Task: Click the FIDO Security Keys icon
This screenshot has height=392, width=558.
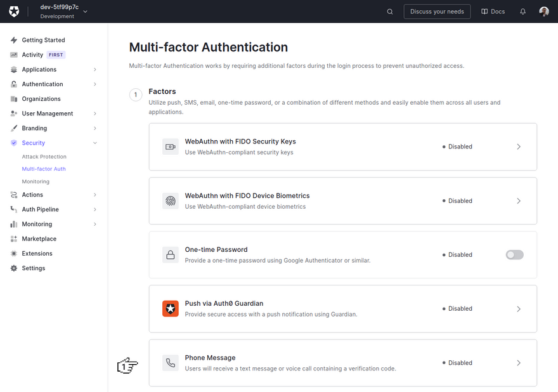Action: click(x=171, y=147)
